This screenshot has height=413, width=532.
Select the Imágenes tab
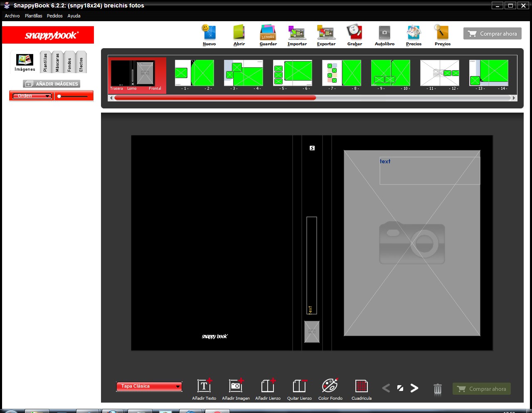tap(25, 62)
